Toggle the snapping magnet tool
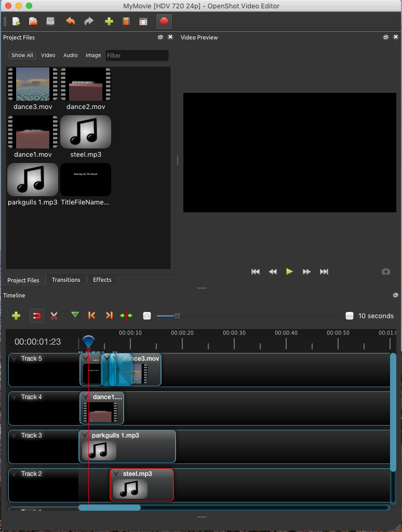The height and width of the screenshot is (532, 402). (x=37, y=316)
